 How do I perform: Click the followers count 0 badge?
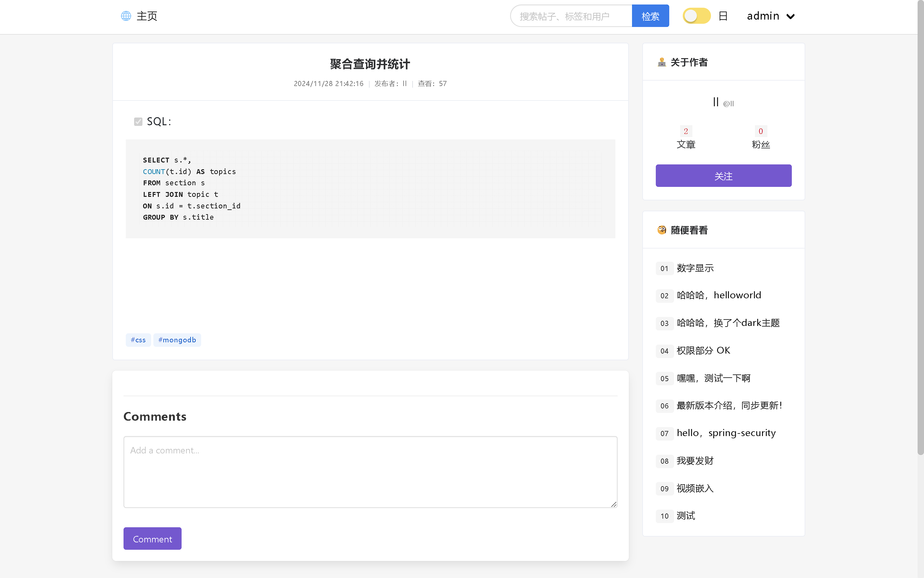pos(761,131)
